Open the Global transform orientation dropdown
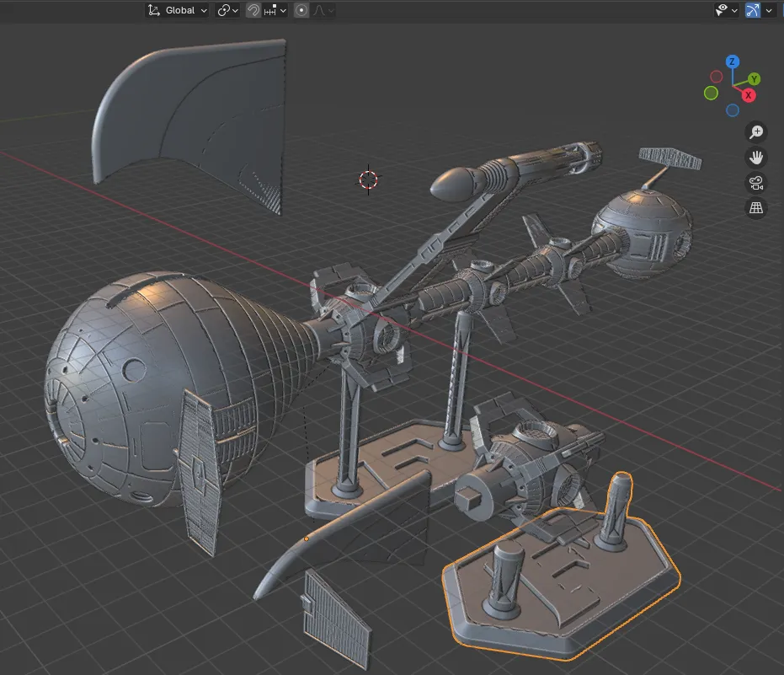This screenshot has height=675, width=784. tap(177, 10)
